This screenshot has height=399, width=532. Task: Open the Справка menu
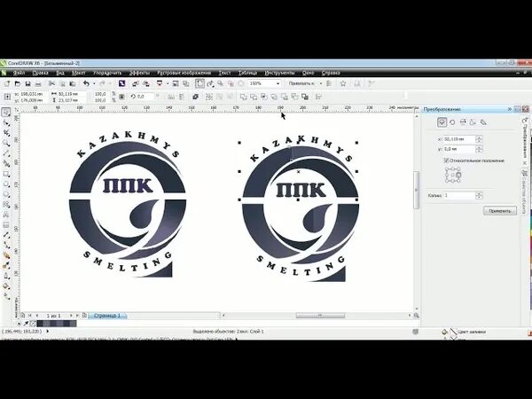click(x=331, y=73)
